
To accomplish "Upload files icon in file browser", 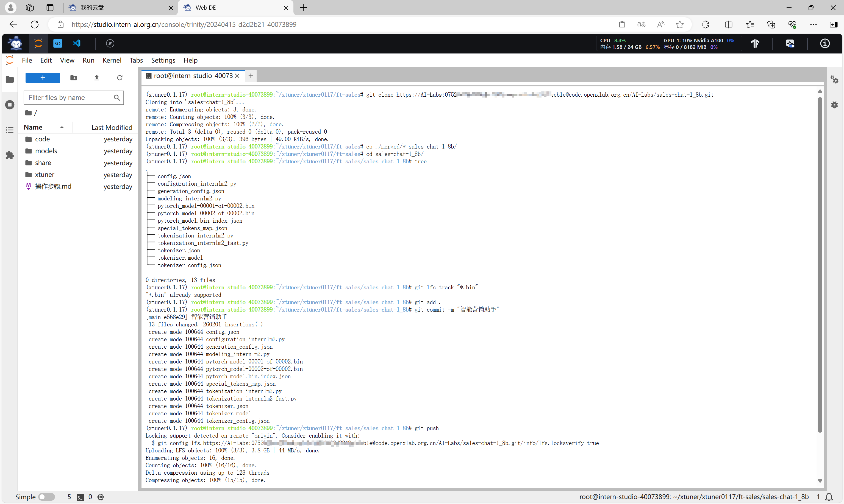I will (96, 78).
